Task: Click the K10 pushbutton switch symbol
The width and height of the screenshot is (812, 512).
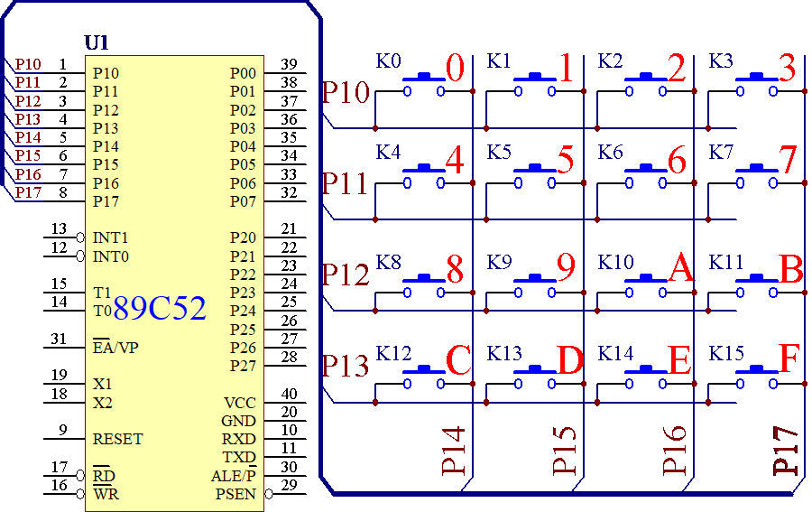Action: (646, 286)
